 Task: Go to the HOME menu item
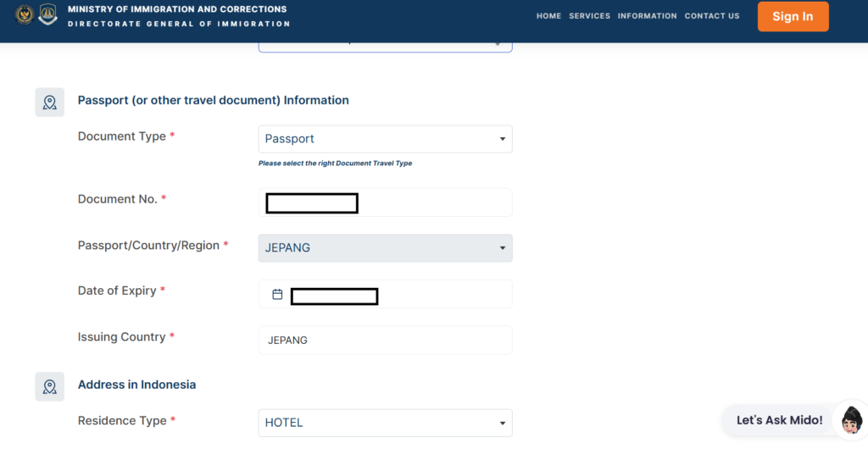[548, 16]
